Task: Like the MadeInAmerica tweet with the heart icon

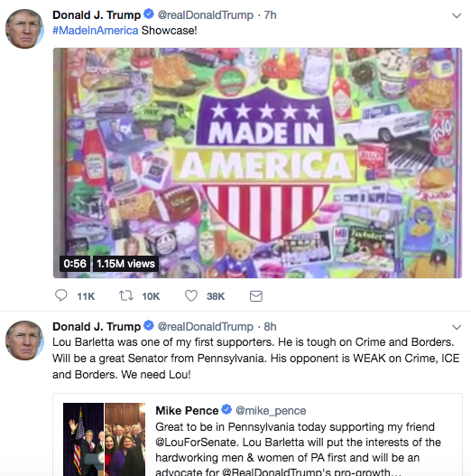Action: coord(191,295)
